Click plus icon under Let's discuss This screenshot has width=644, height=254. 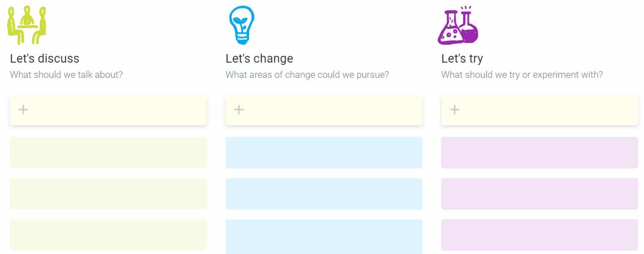tap(23, 110)
